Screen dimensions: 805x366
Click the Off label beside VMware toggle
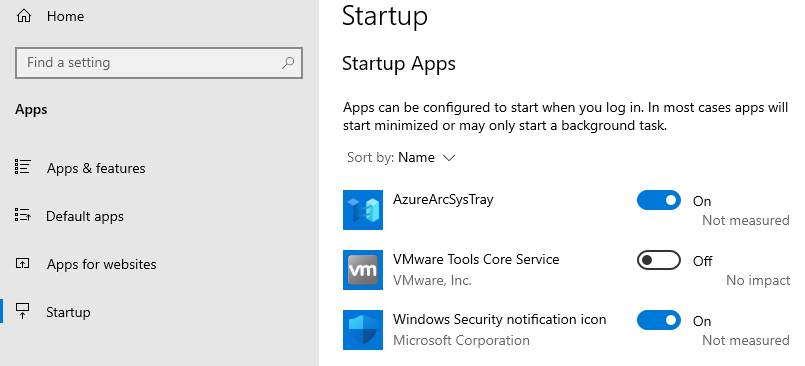702,261
